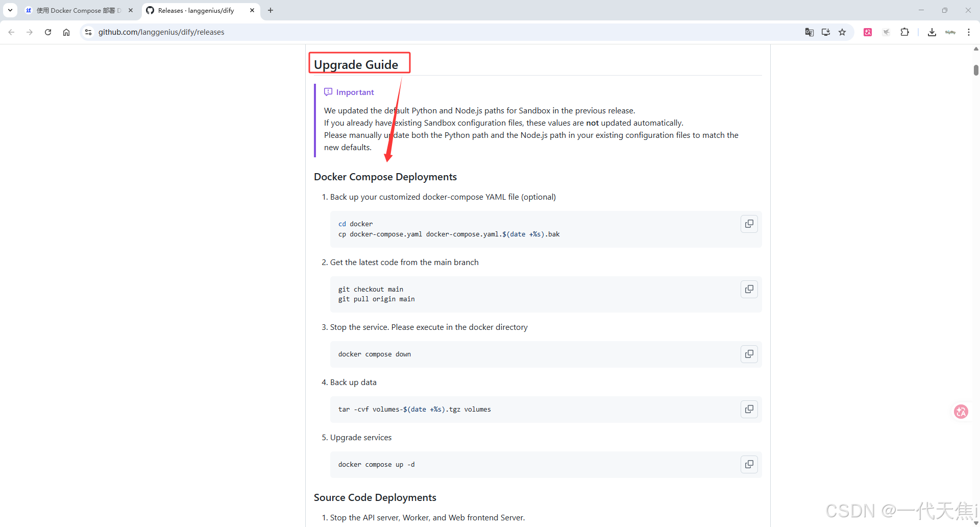This screenshot has width=980, height=527.
Task: Click the 'git checkout main' code line
Action: pyautogui.click(x=371, y=290)
